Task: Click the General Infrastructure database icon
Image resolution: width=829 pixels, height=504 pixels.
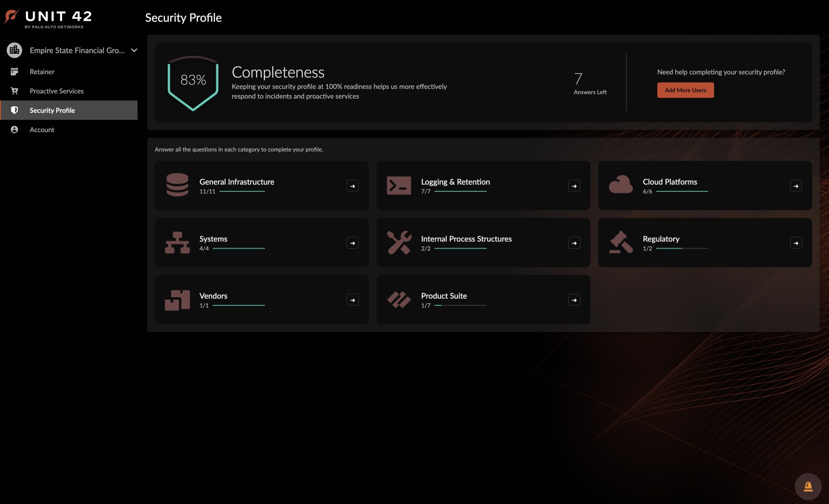Action: [x=177, y=185]
